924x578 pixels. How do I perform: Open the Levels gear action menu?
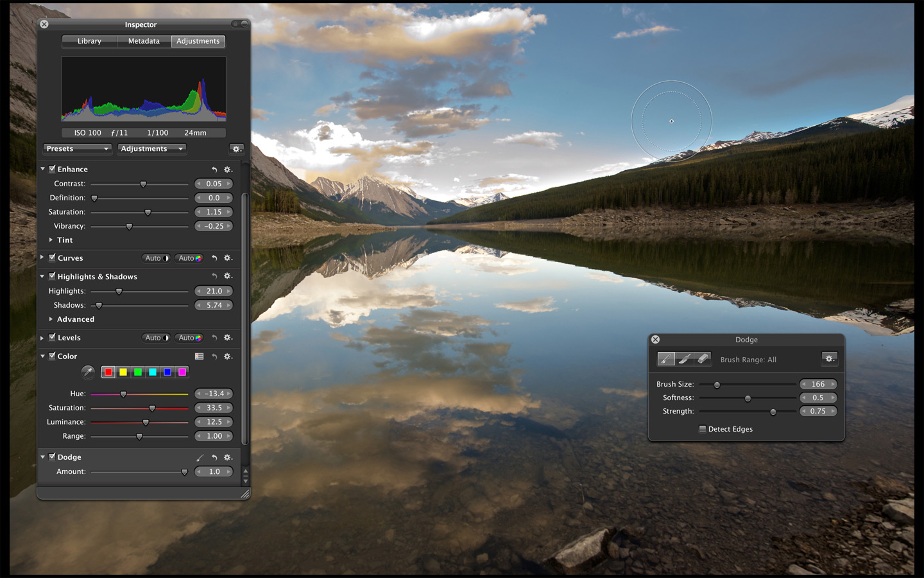228,338
